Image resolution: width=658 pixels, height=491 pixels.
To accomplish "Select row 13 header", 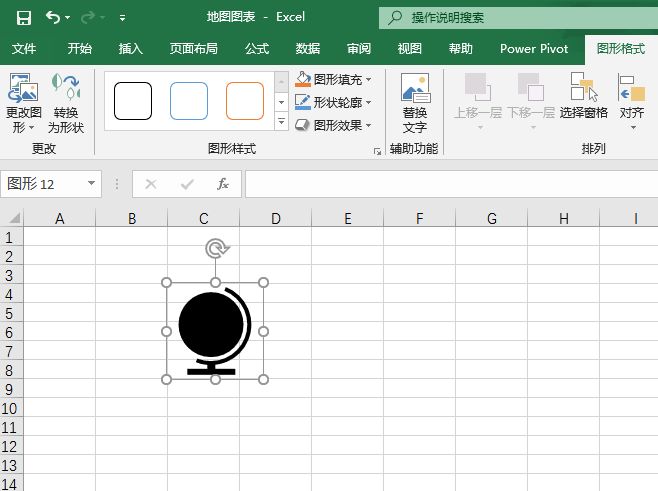I will click(11, 465).
